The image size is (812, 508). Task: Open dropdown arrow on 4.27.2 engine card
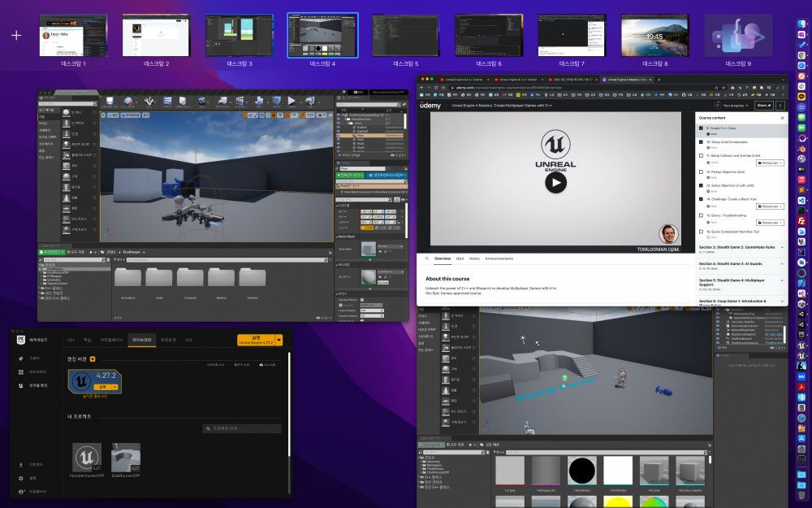tap(114, 387)
